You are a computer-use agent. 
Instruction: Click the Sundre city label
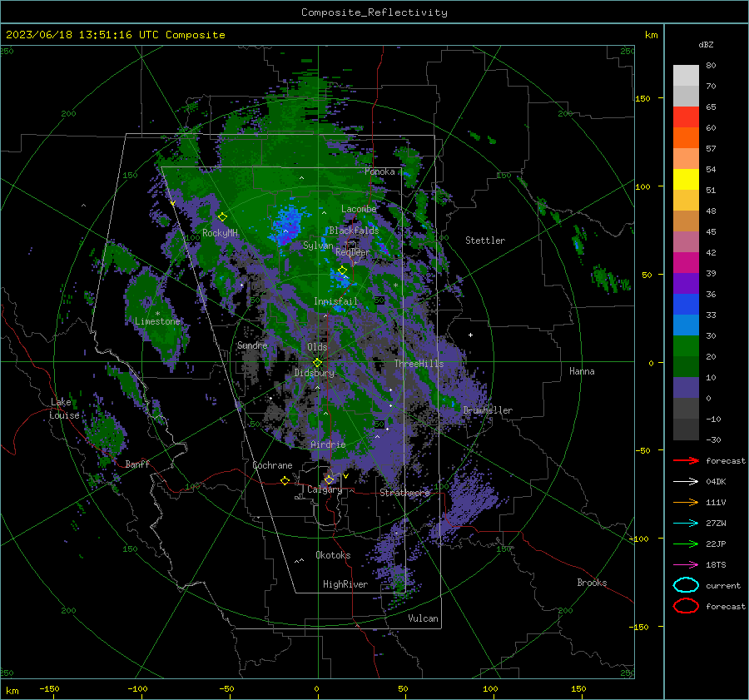[252, 345]
